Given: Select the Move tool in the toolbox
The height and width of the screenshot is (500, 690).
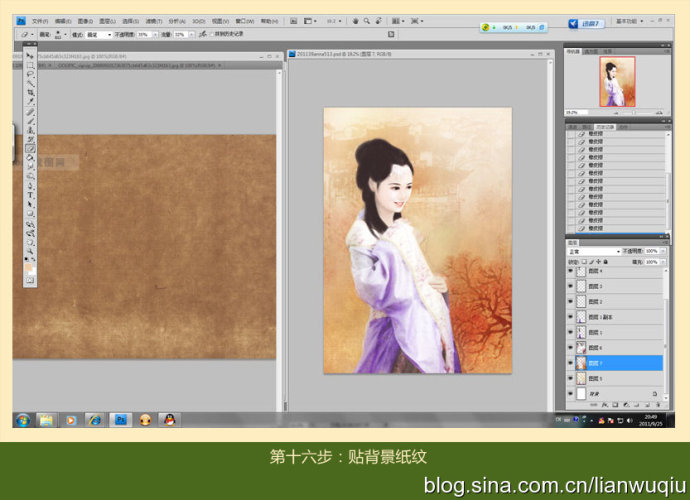Looking at the screenshot, I should coord(30,56).
